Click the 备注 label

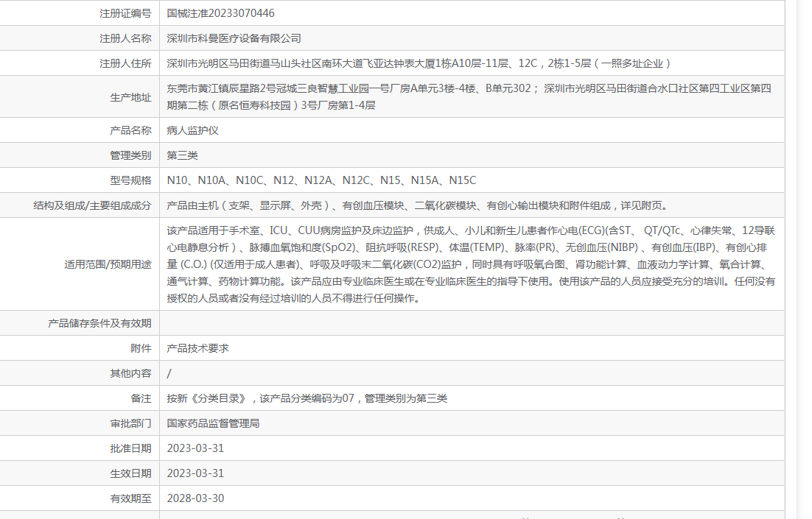[141, 398]
